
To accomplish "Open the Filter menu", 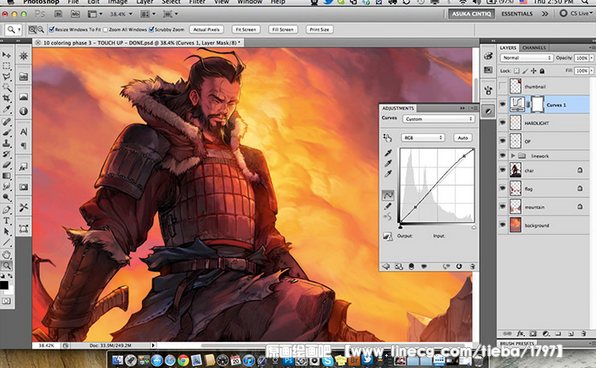I will [198, 2].
